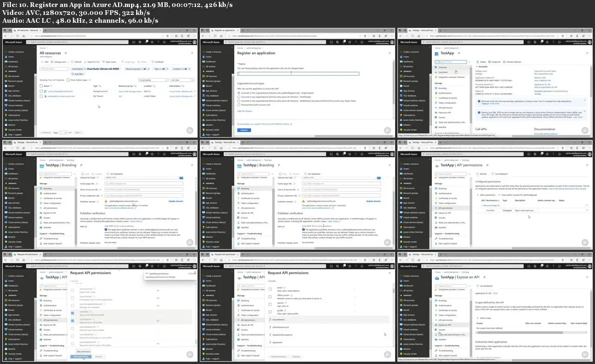
Task: Select the single tenant account type radio button
Action: point(239,93)
